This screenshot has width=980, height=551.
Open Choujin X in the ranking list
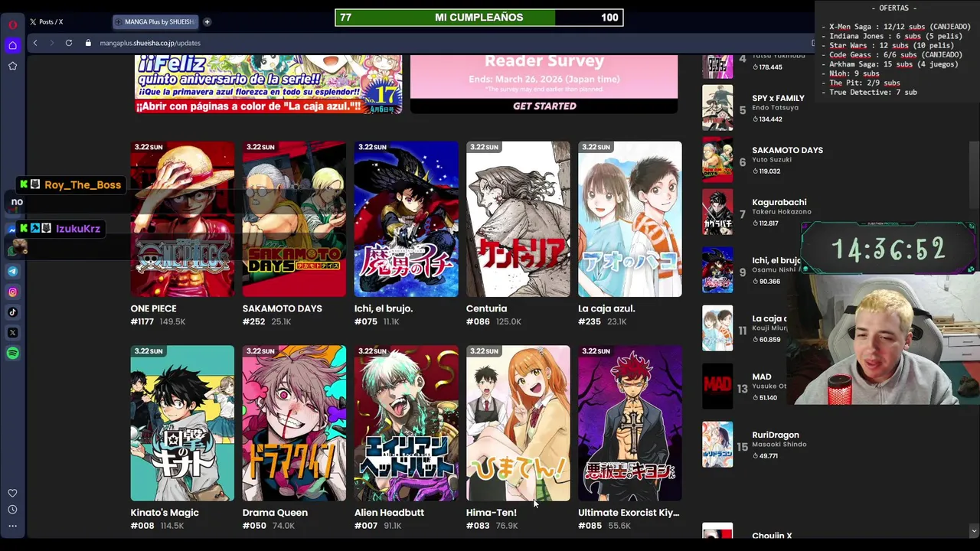(x=772, y=536)
